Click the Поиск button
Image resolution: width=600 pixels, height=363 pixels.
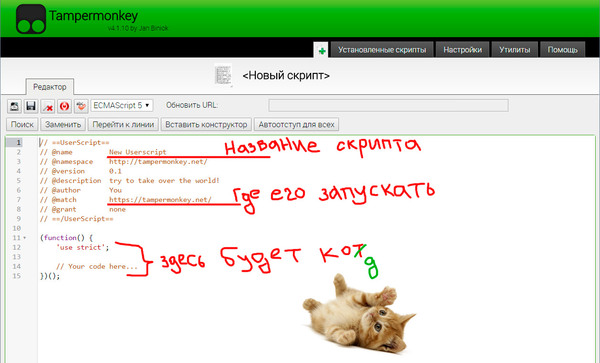22,124
